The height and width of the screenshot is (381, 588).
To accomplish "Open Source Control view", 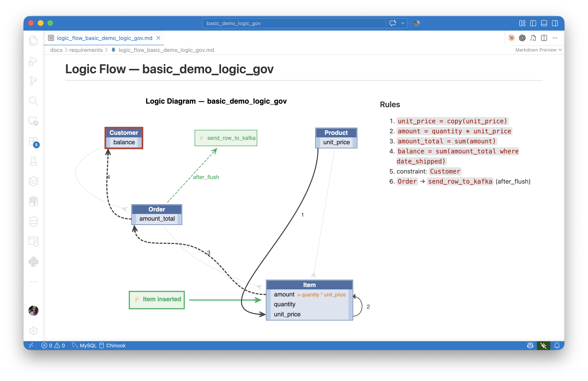I will tap(33, 81).
